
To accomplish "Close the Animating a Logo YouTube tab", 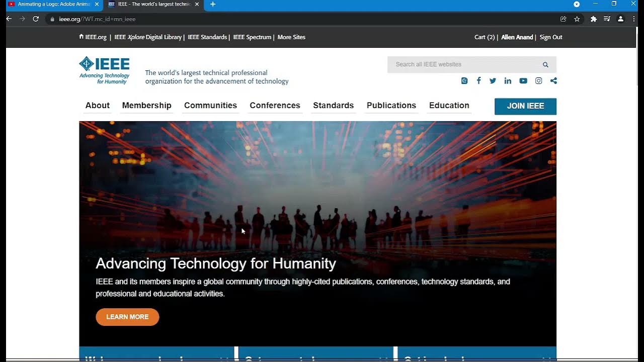I will coord(97,4).
